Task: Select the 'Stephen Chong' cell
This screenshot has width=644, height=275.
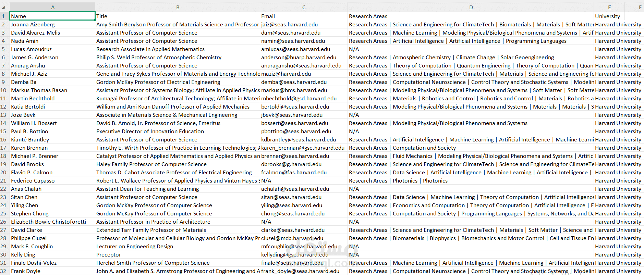Action: pyautogui.click(x=52, y=213)
